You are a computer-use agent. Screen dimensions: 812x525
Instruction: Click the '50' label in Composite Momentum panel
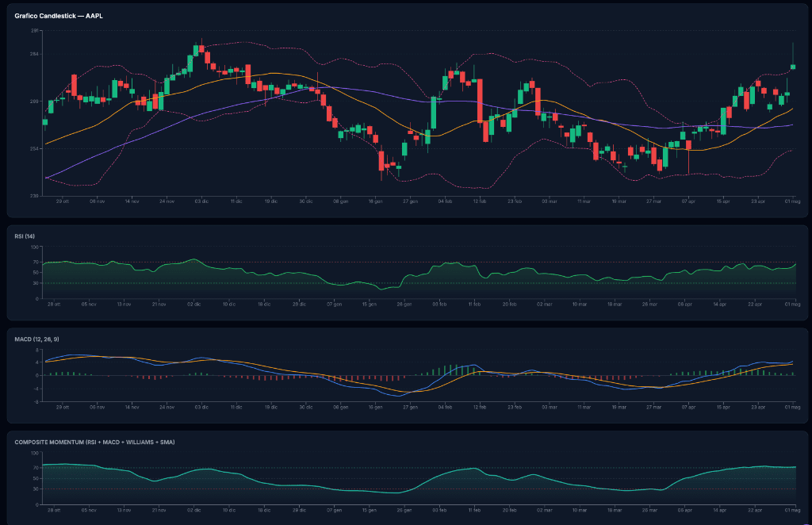(36, 478)
